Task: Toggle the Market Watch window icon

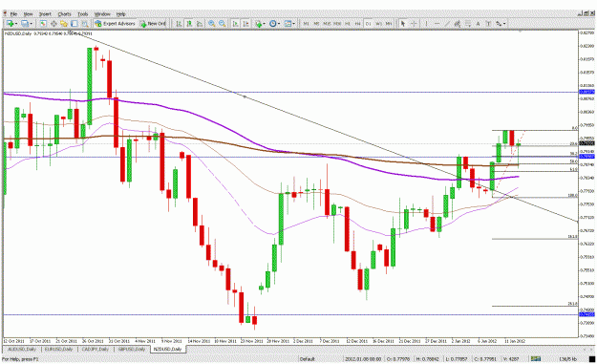Action: point(43,24)
